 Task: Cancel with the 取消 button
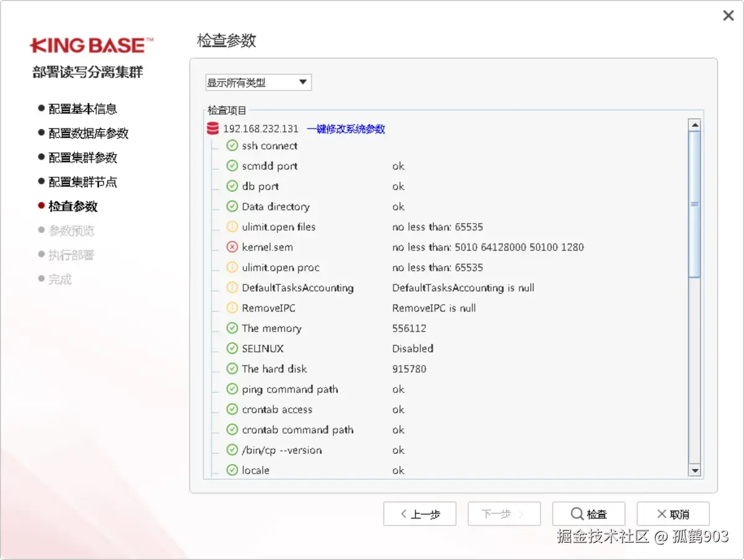coord(673,514)
